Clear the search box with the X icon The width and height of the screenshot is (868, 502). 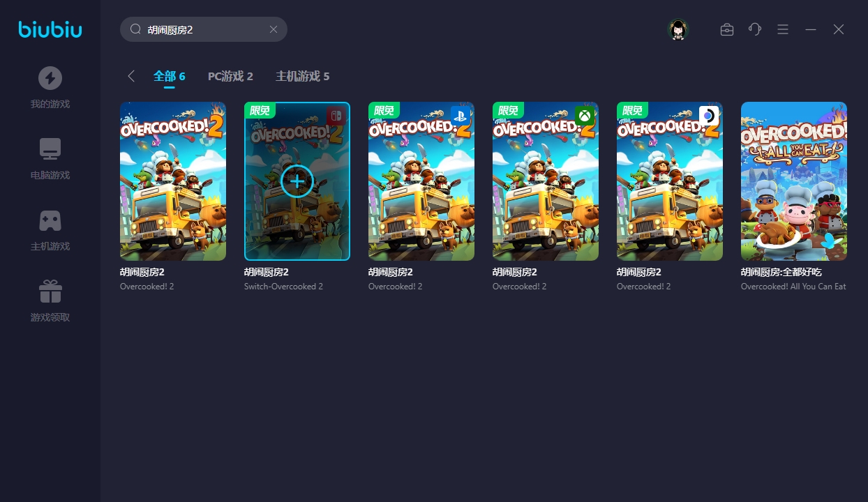(x=274, y=29)
